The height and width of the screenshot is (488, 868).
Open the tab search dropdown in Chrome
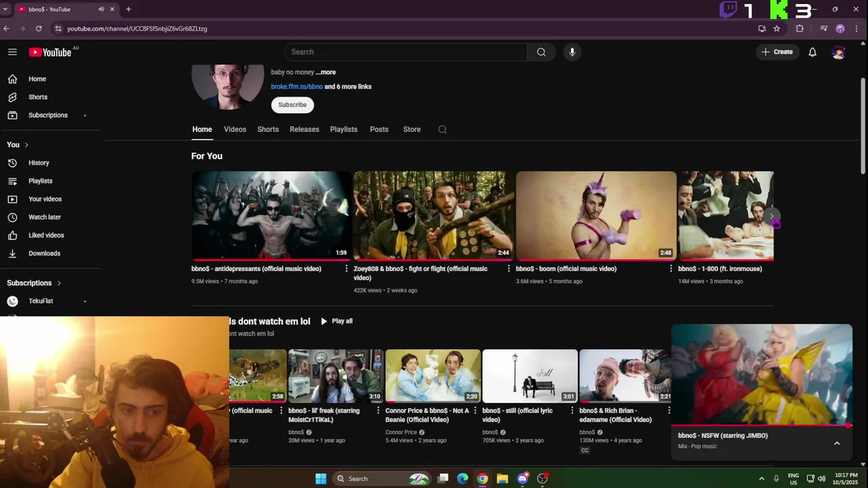pyautogui.click(x=5, y=9)
